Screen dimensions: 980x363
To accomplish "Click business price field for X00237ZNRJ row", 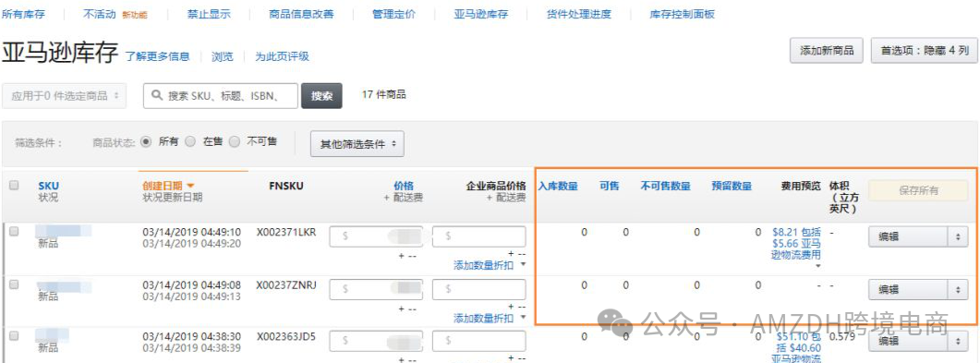I will (x=479, y=289).
